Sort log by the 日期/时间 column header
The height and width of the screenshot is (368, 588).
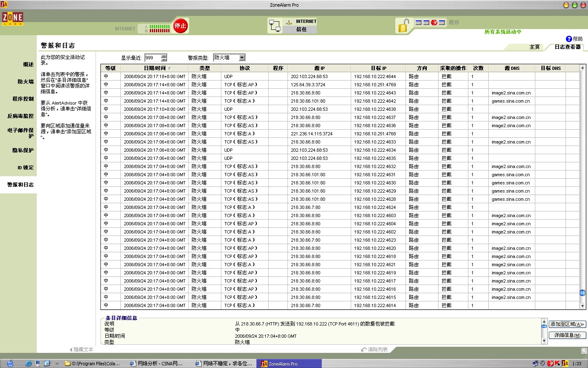pyautogui.click(x=155, y=68)
